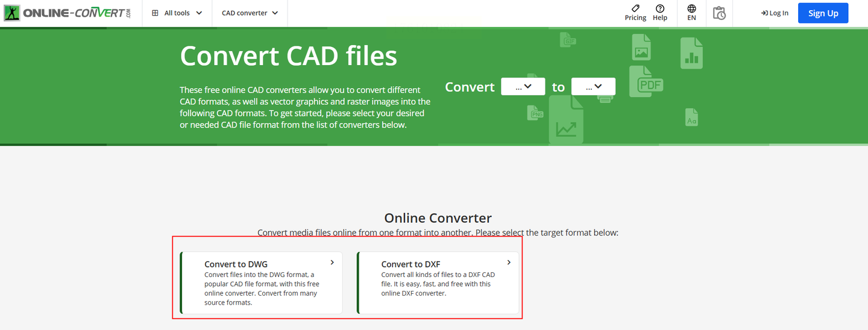The image size is (868, 330).
Task: Click the Pricing label text
Action: [x=635, y=18]
